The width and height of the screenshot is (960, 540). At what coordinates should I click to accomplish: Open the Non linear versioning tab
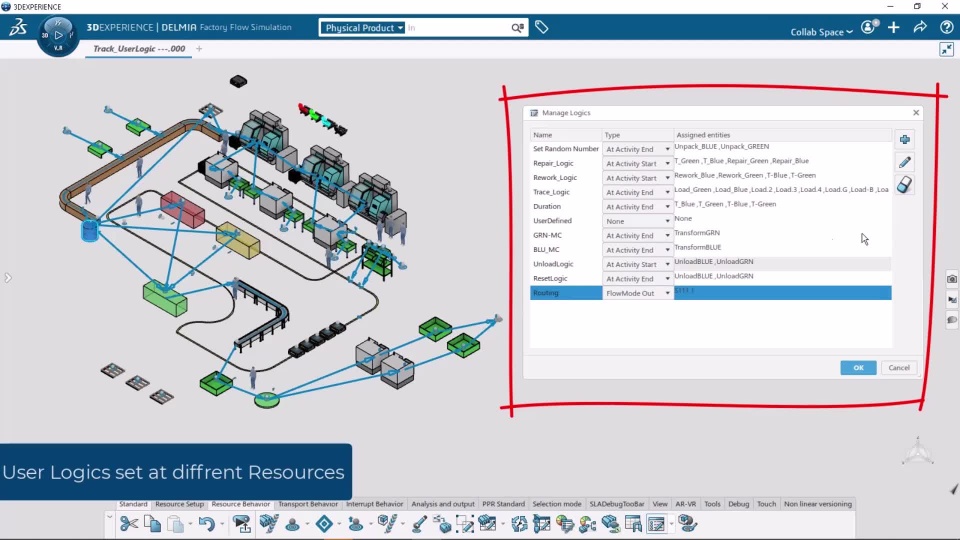(817, 504)
